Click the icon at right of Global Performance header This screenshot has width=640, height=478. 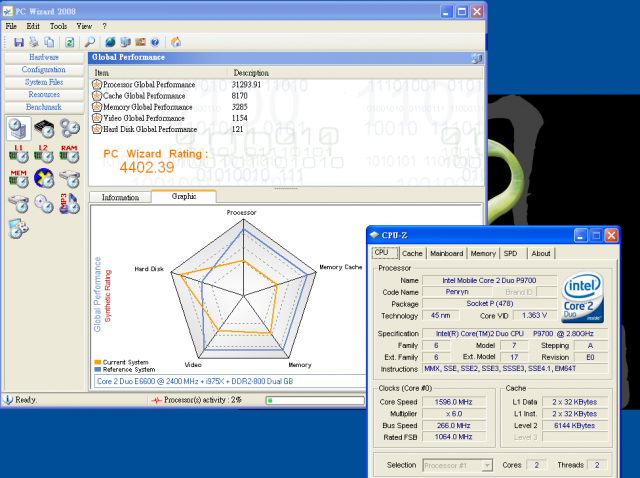coord(476,58)
